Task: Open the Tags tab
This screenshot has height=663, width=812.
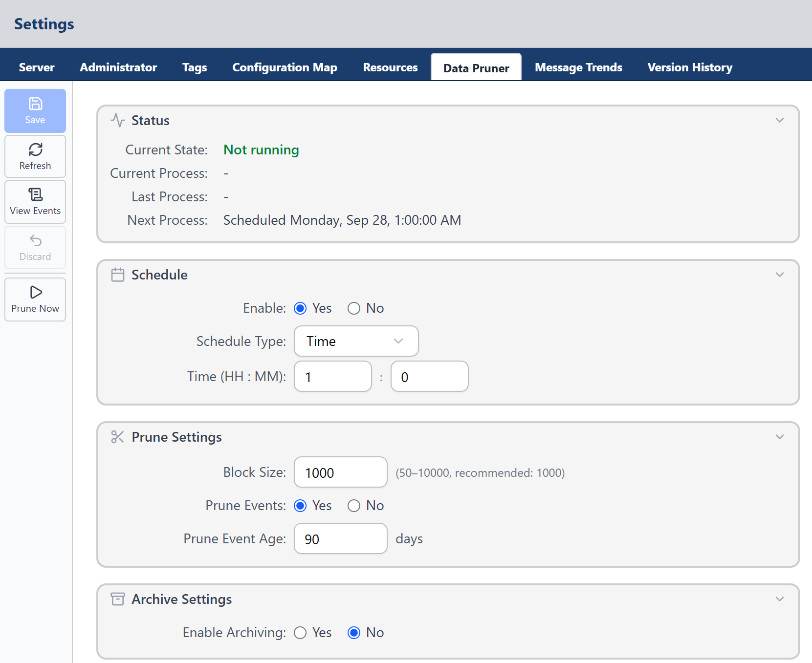Action: coord(195,67)
